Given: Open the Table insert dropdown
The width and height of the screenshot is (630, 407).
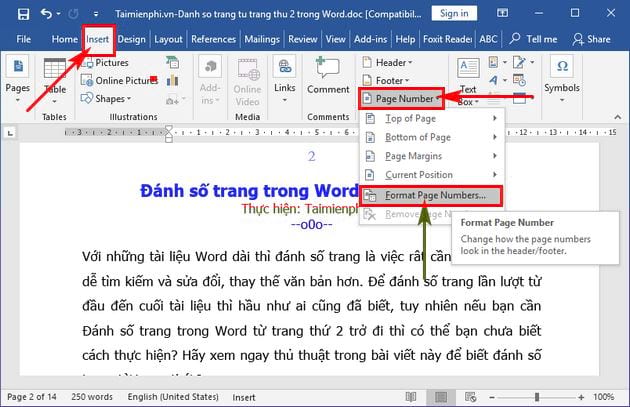Looking at the screenshot, I should [55, 82].
